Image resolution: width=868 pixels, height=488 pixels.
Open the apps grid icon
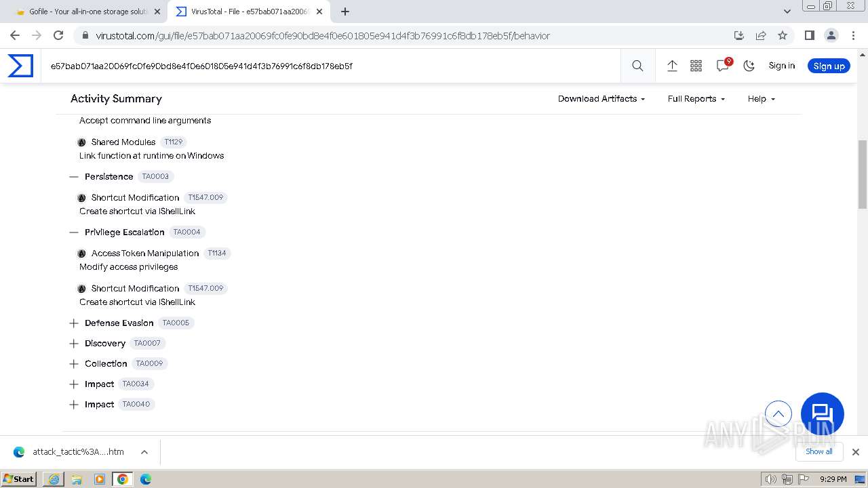pyautogui.click(x=696, y=66)
